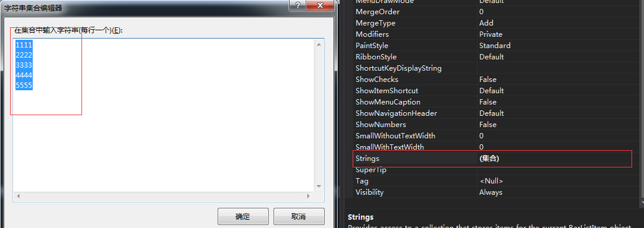Open the ShowNumbers False value

click(488, 125)
